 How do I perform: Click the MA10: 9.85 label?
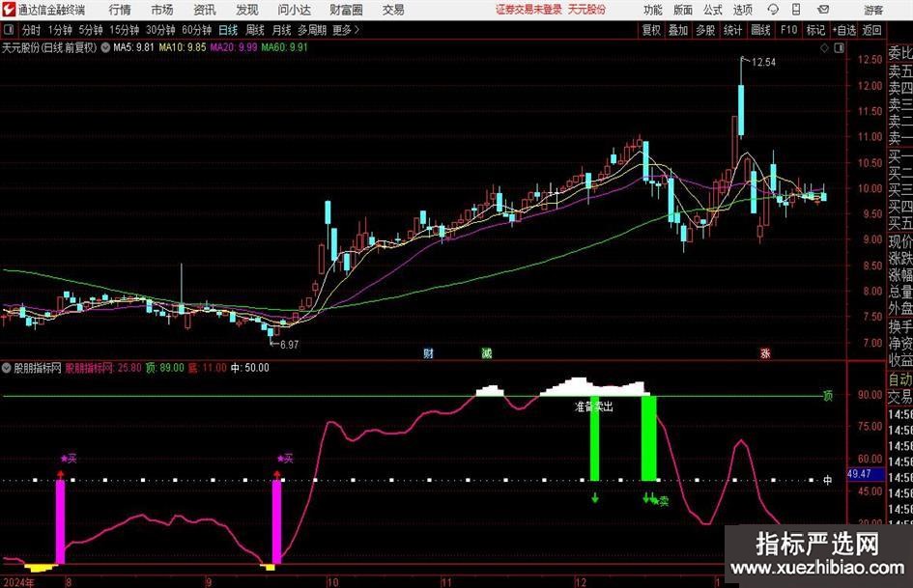pyautogui.click(x=183, y=47)
